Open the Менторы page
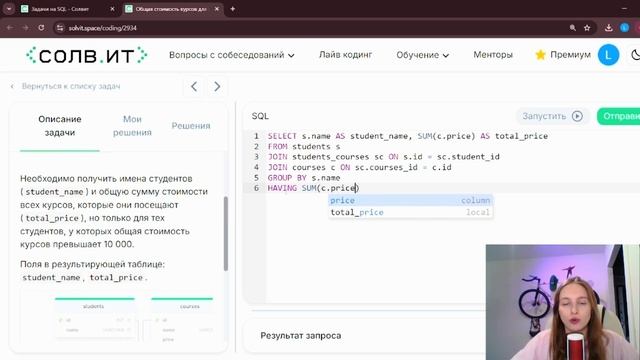The height and width of the screenshot is (360, 640). click(x=493, y=55)
